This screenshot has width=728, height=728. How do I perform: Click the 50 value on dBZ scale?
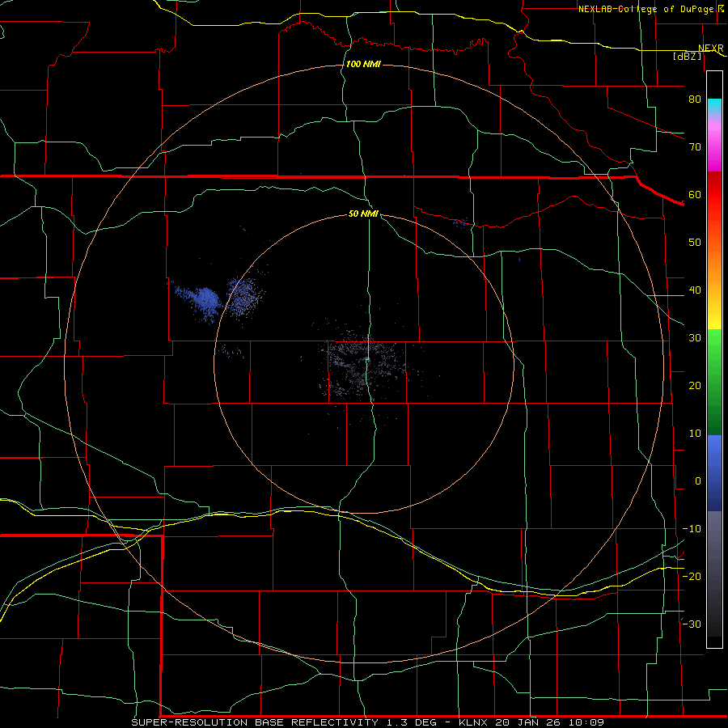click(695, 243)
